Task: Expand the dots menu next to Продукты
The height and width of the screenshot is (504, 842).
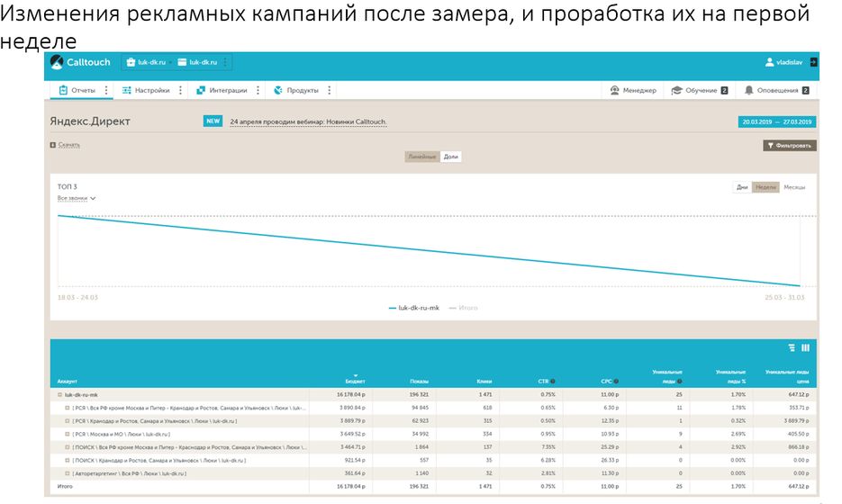Action: [330, 90]
